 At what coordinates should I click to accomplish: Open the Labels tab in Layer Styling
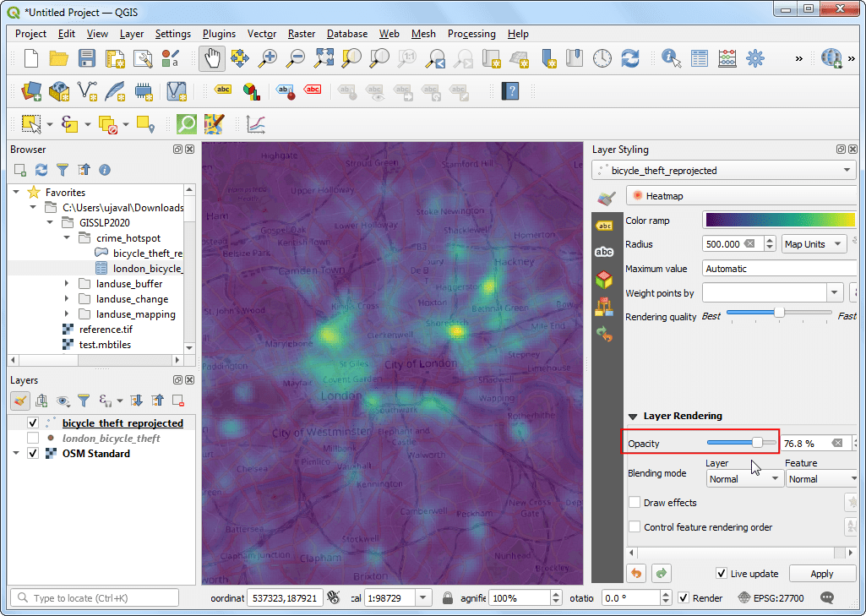605,227
